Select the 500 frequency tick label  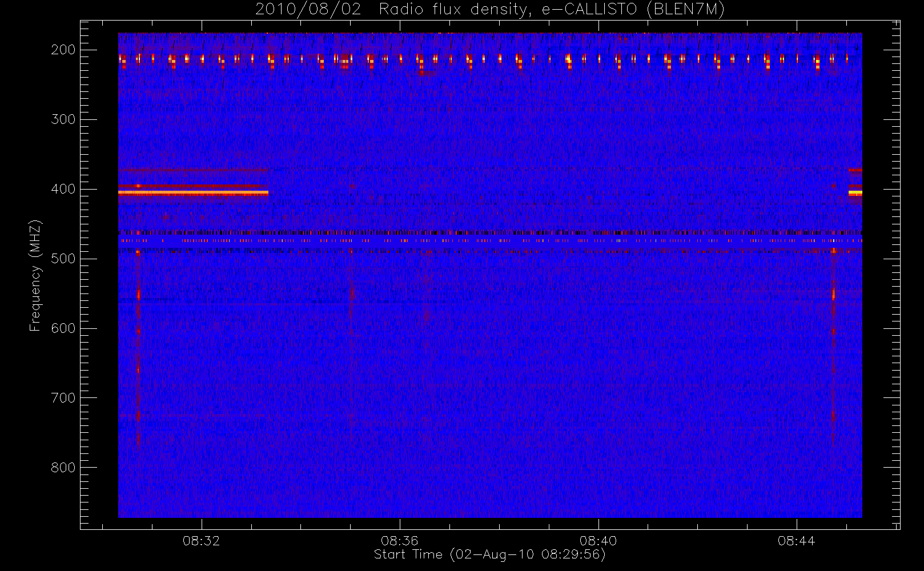[x=63, y=259]
